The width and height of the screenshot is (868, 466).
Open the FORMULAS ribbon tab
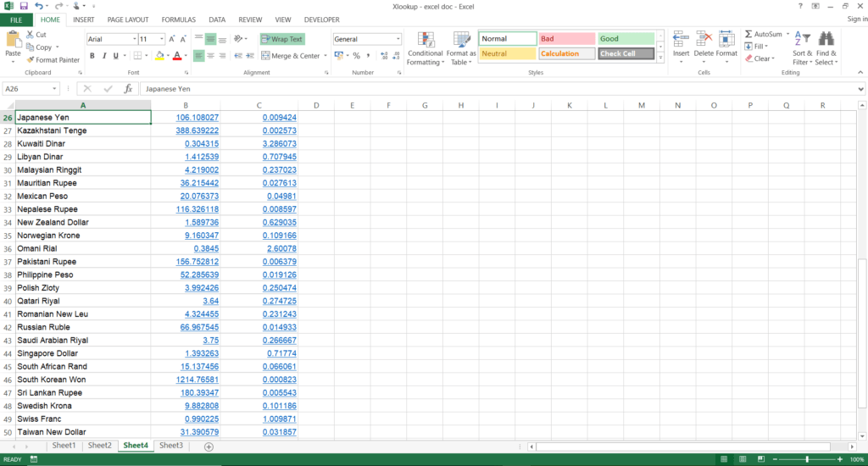tap(178, 19)
